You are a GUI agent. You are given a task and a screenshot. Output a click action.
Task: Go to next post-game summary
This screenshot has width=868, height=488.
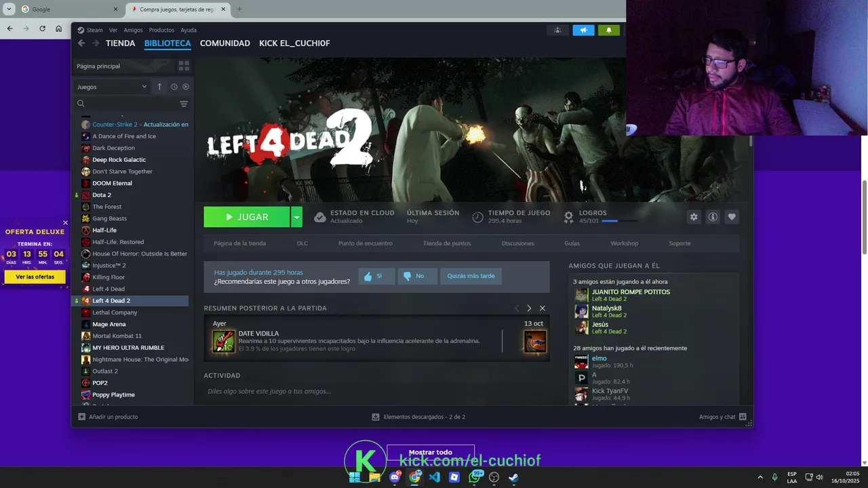529,308
